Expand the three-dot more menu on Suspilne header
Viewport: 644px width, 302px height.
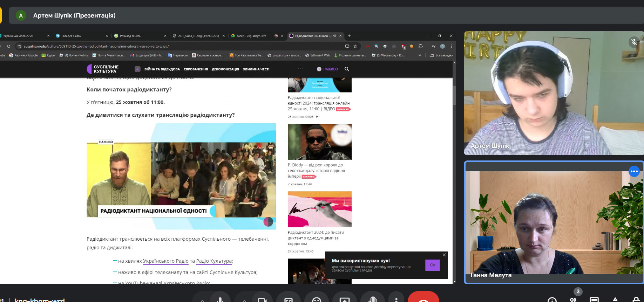tap(300, 69)
